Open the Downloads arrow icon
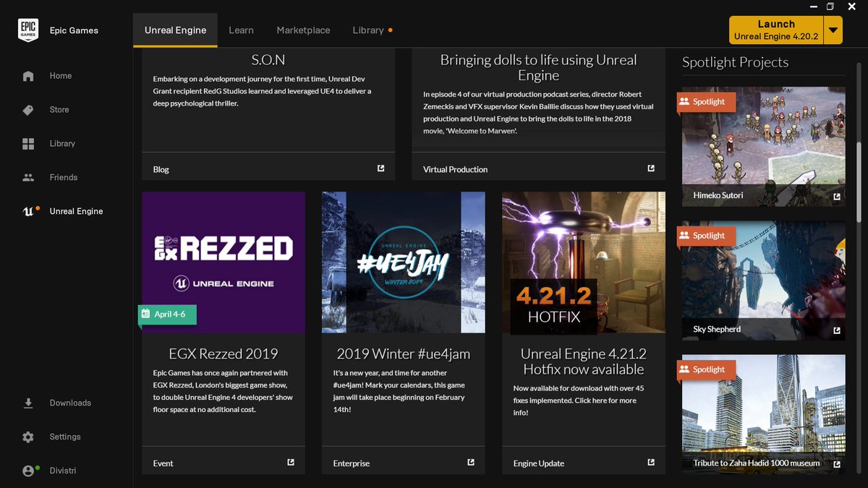868x488 pixels. point(28,403)
